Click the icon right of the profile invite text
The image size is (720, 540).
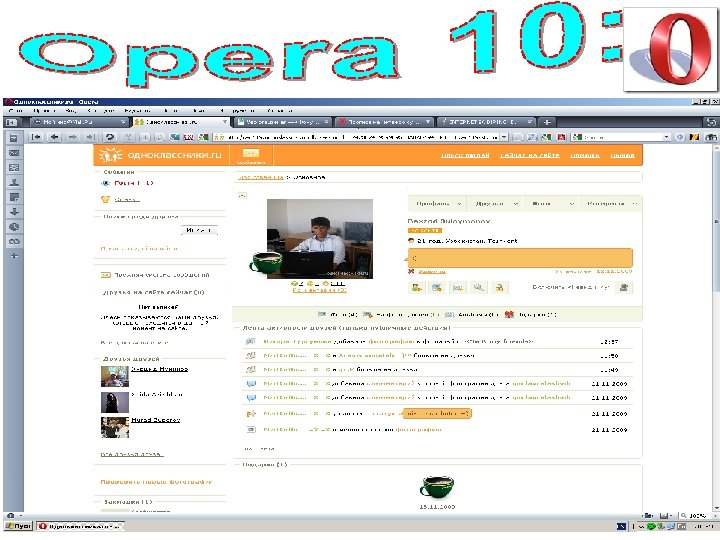[624, 287]
